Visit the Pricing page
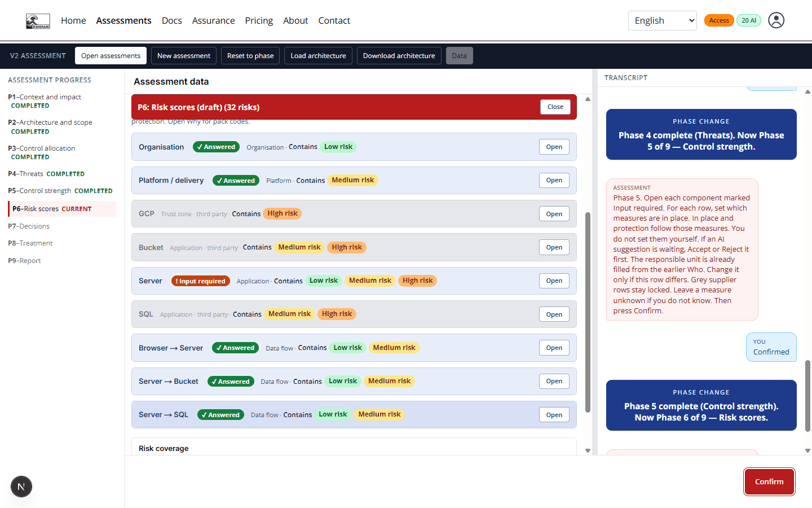The height and width of the screenshot is (508, 812). [x=259, y=21]
